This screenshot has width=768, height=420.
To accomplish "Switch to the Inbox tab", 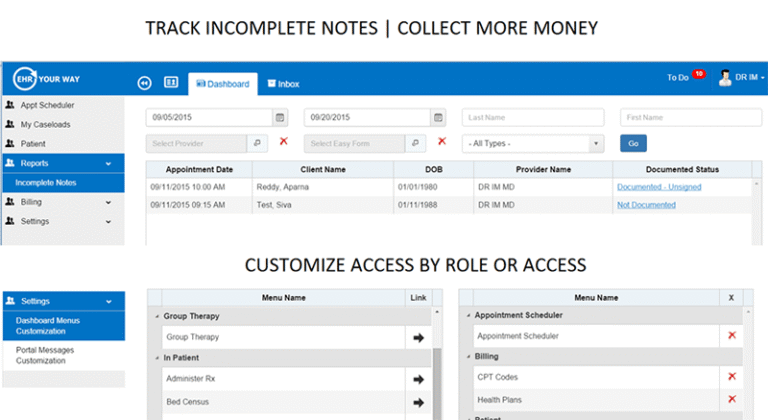I will (x=283, y=84).
